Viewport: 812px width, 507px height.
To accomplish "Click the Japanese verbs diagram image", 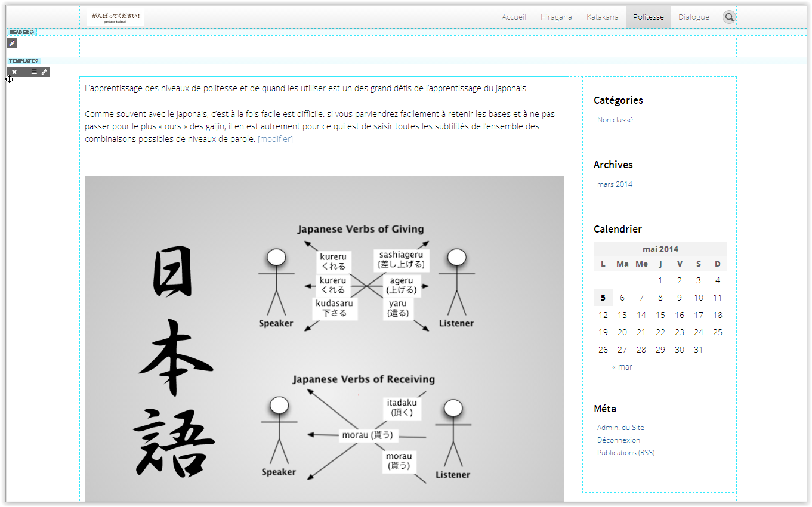I will click(324, 339).
